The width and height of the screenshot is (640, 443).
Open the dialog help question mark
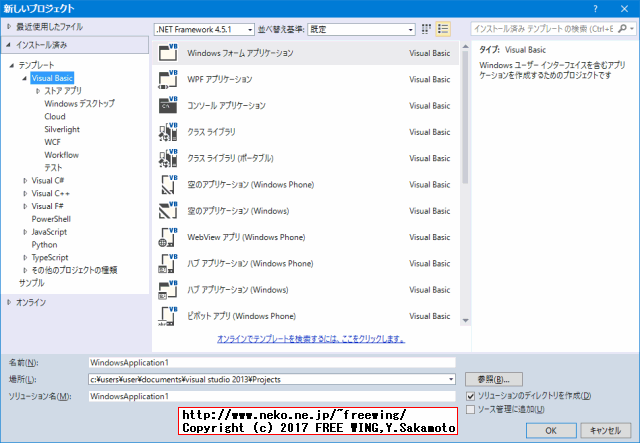tap(596, 9)
